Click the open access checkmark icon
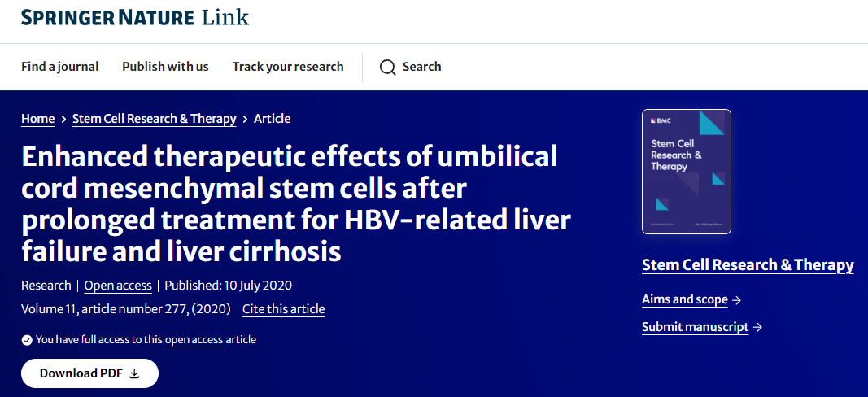Viewport: 868px width, 397px height. pos(27,339)
